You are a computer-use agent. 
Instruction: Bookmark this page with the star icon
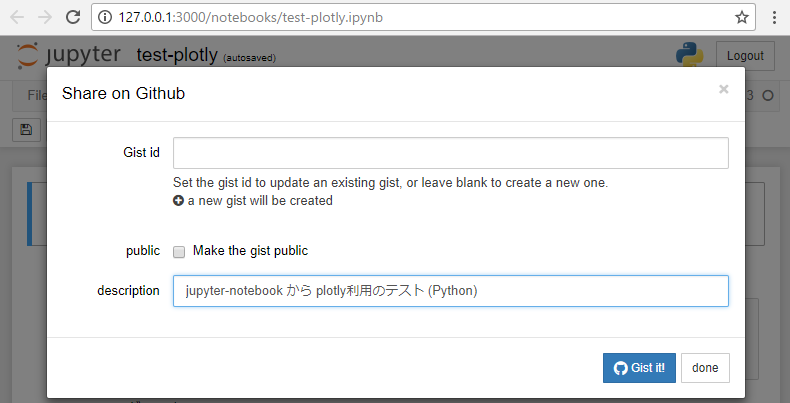click(x=741, y=17)
